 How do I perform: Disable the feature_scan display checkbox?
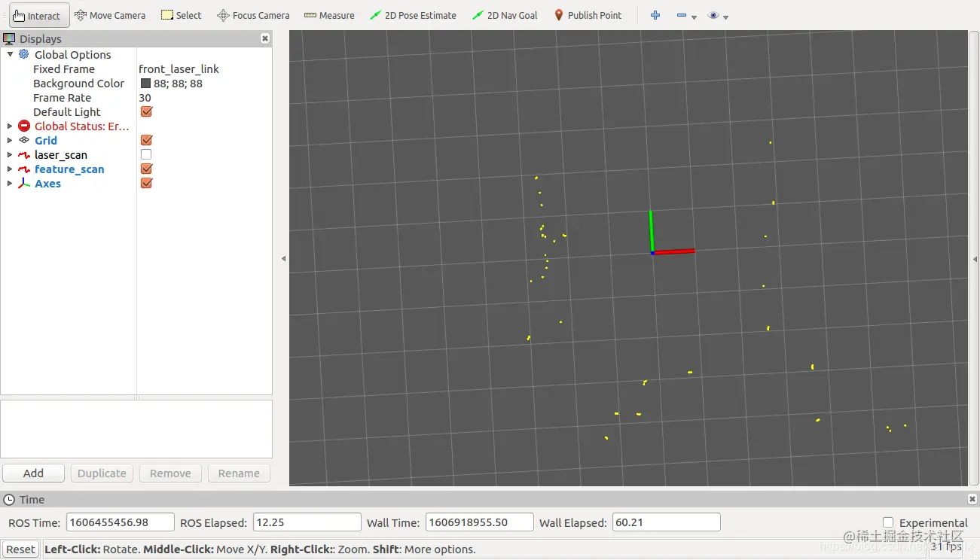point(146,169)
